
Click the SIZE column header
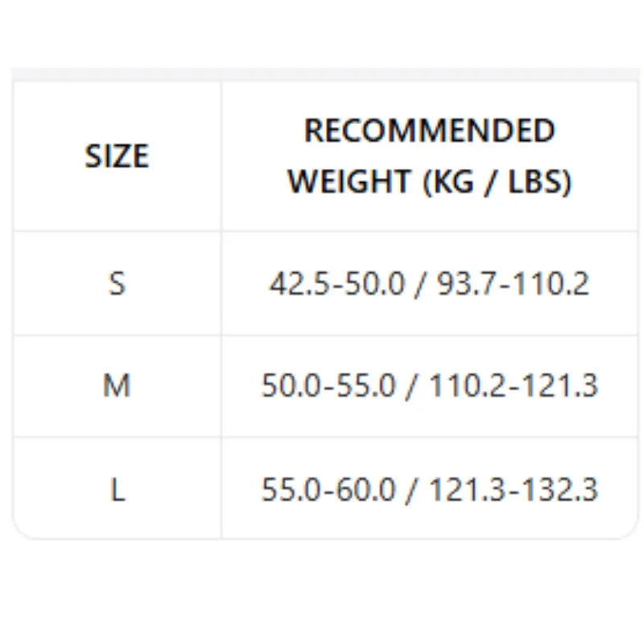pos(117,156)
